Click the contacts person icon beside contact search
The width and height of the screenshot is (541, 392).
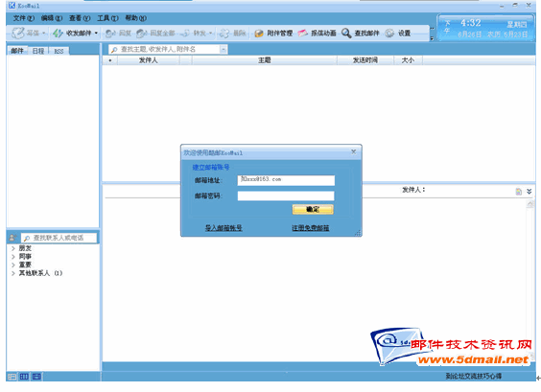click(12, 238)
